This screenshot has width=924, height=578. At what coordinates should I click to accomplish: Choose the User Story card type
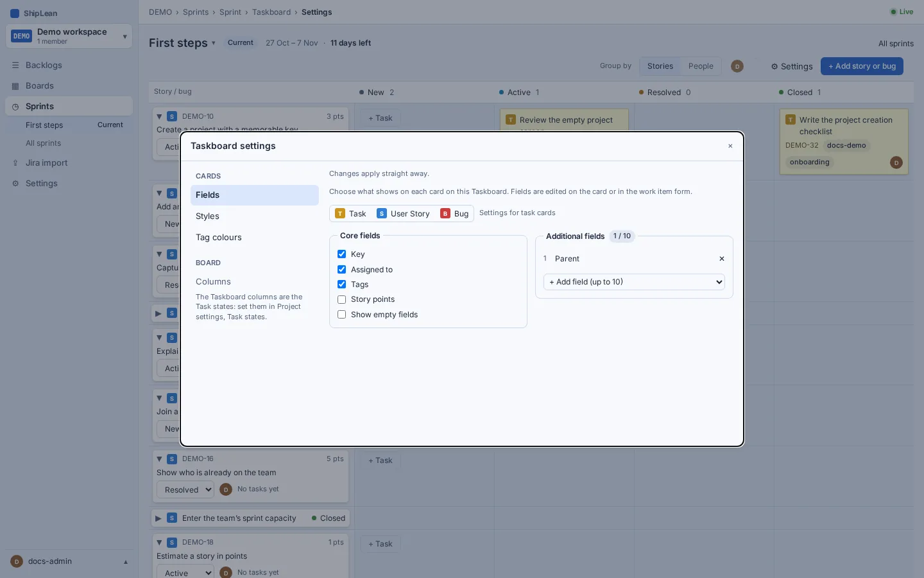pyautogui.click(x=404, y=214)
